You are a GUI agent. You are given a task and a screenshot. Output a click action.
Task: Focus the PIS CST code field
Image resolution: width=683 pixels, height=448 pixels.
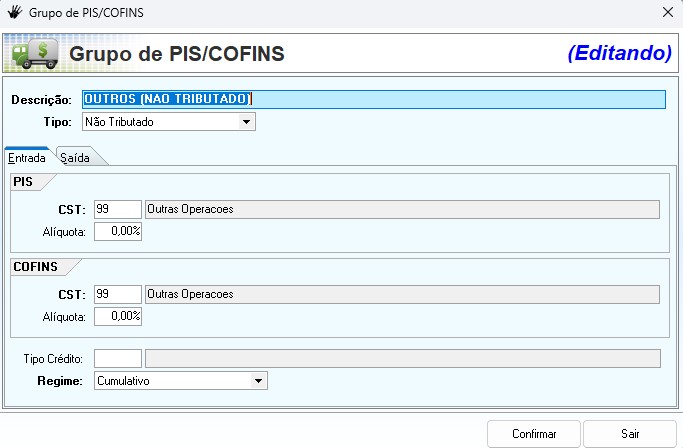click(x=117, y=209)
